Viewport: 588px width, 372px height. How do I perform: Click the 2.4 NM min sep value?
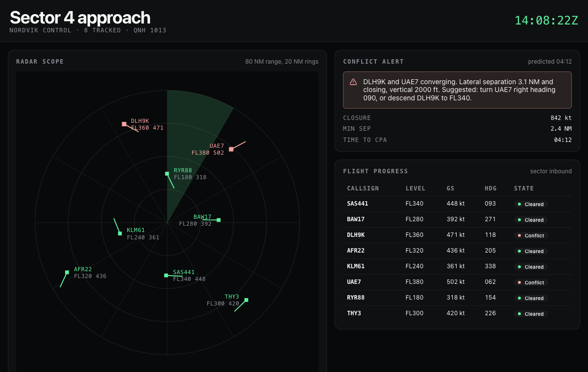[x=561, y=129]
